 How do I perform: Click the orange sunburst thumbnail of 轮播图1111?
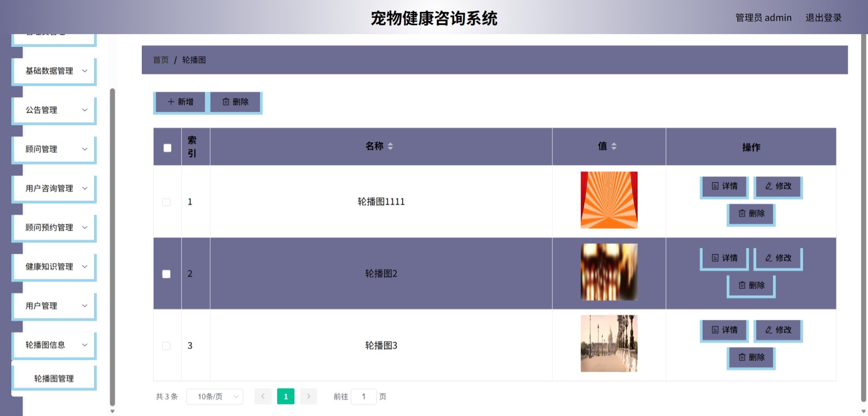(609, 200)
